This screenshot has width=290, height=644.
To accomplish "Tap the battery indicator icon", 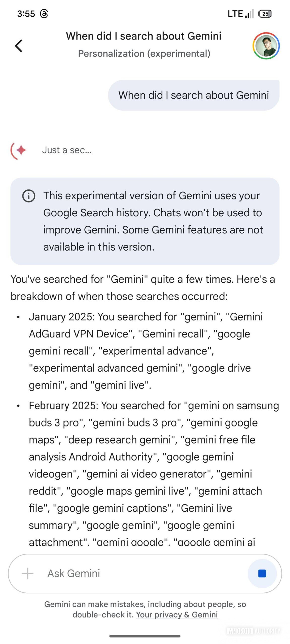I will pos(265,14).
